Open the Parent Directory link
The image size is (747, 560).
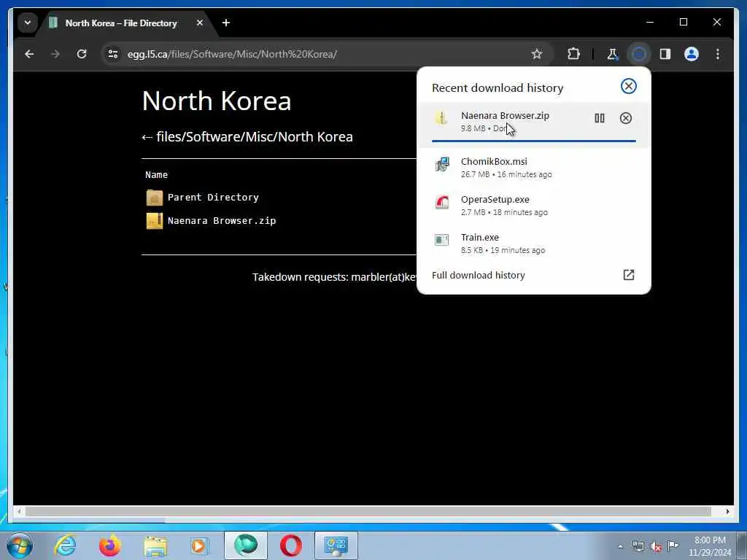(x=213, y=197)
